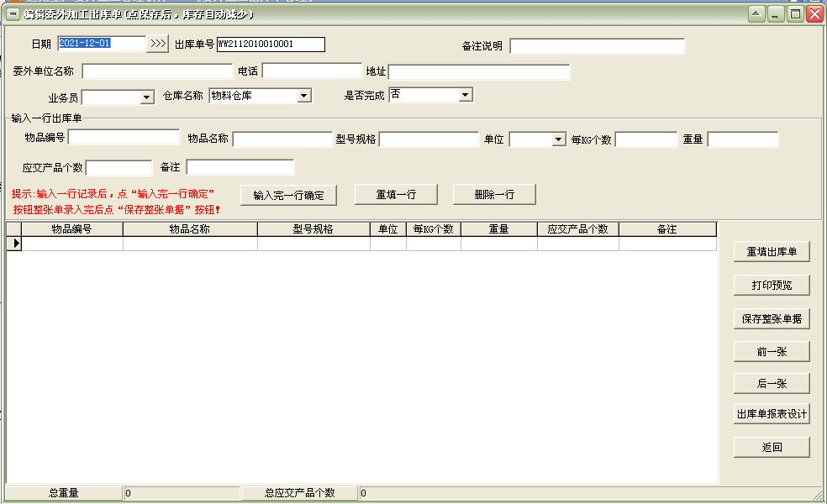The width and height of the screenshot is (827, 504).
Task: Click the 应交产品个数 input field
Action: (119, 168)
